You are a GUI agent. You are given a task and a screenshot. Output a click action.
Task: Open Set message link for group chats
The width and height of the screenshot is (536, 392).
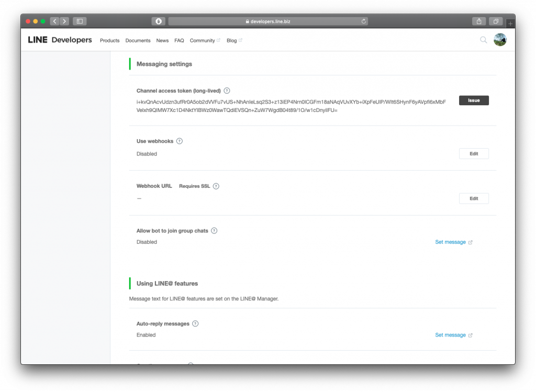tap(454, 242)
